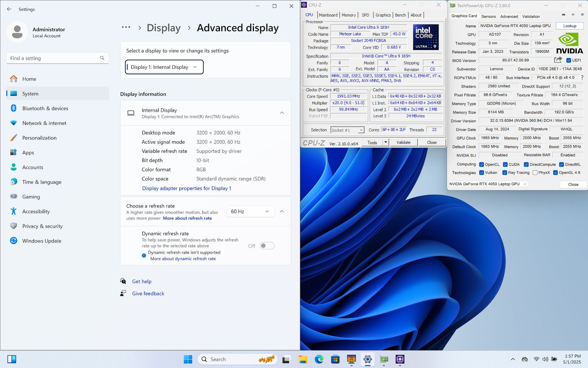Click the Give feedback link
Viewport: 588px width, 368px height.
[x=148, y=293]
